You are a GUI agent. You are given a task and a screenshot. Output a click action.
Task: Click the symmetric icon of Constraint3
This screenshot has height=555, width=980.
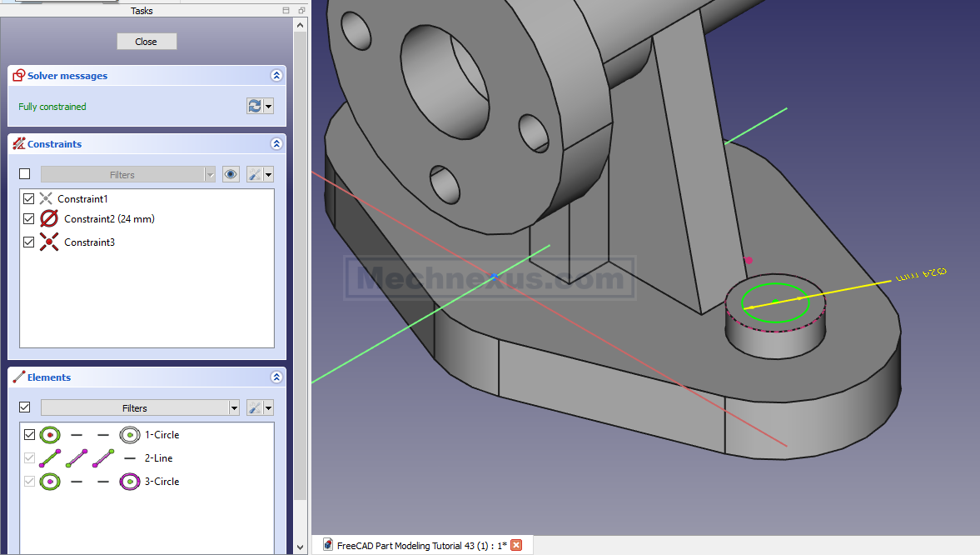coord(49,242)
